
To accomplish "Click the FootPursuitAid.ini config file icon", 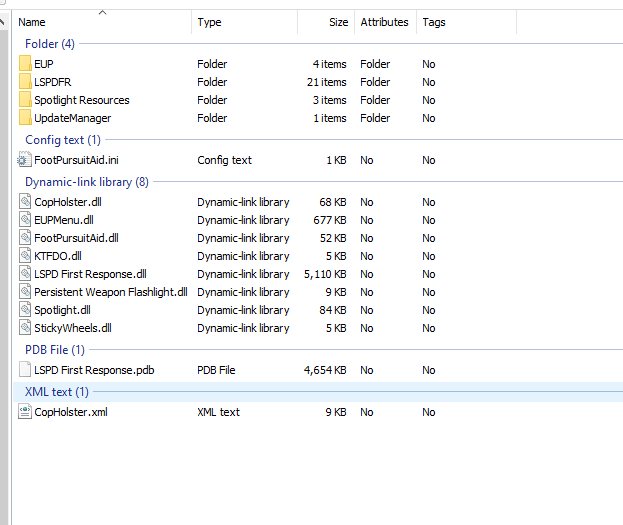I will pos(25,160).
